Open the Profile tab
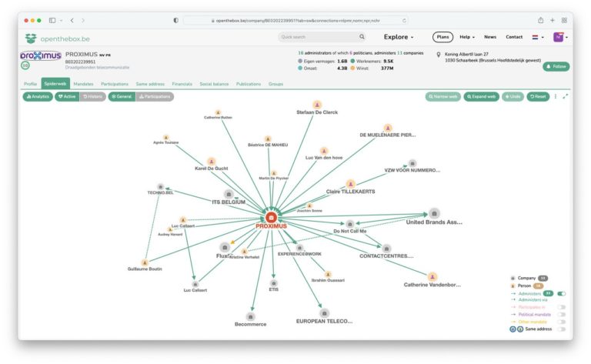The image size is (591, 364). [x=30, y=84]
